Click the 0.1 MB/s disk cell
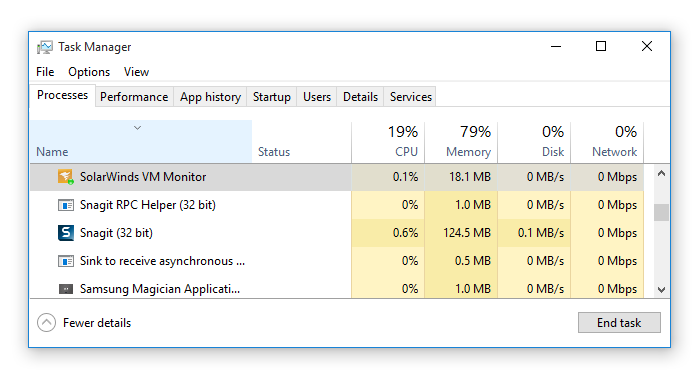This screenshot has height=378, width=700. tap(534, 233)
